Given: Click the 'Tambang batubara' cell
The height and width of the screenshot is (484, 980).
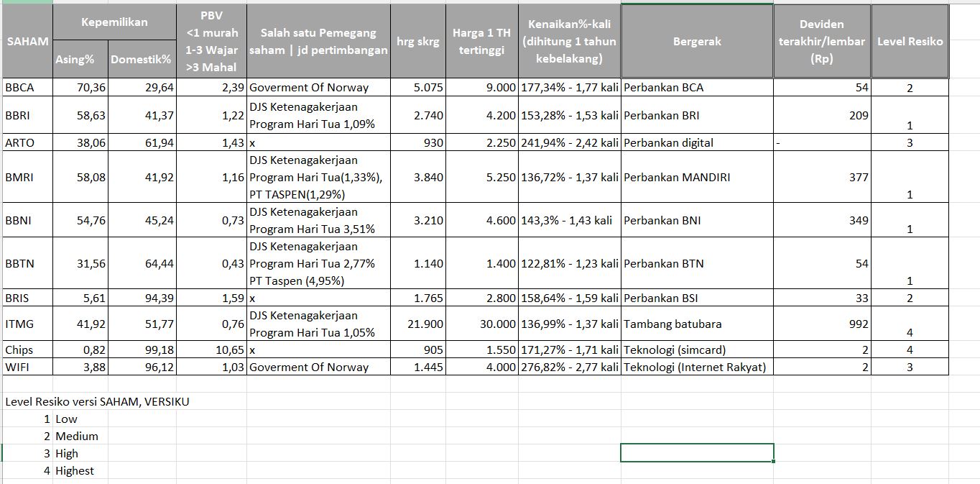Looking at the screenshot, I should [697, 324].
